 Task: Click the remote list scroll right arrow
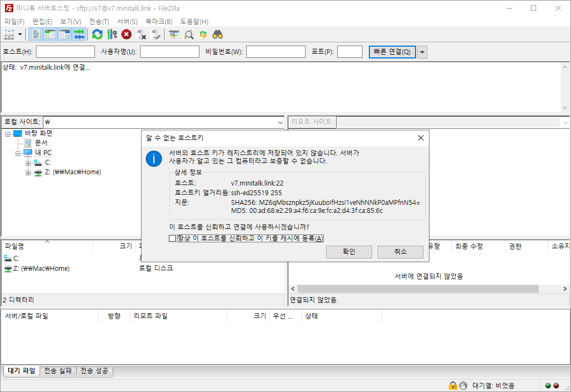565,289
